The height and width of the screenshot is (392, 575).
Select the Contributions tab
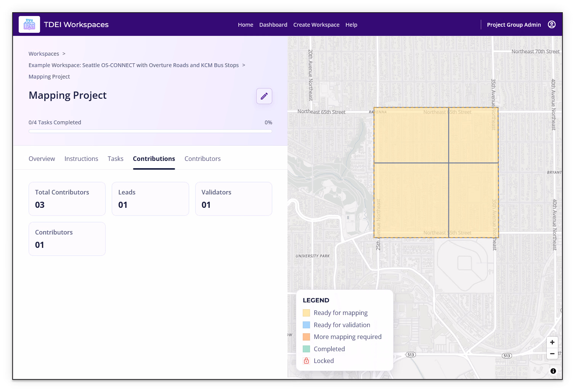[154, 159]
